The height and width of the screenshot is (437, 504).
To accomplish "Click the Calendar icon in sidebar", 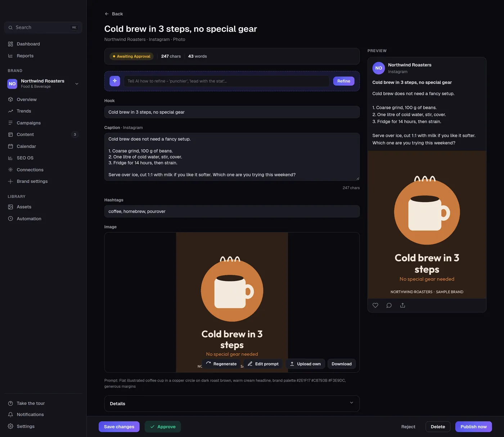I will (x=10, y=146).
